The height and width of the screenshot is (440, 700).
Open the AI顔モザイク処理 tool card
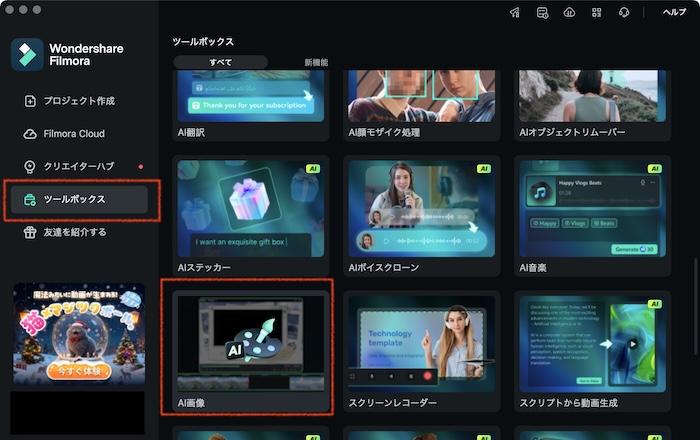[421, 105]
